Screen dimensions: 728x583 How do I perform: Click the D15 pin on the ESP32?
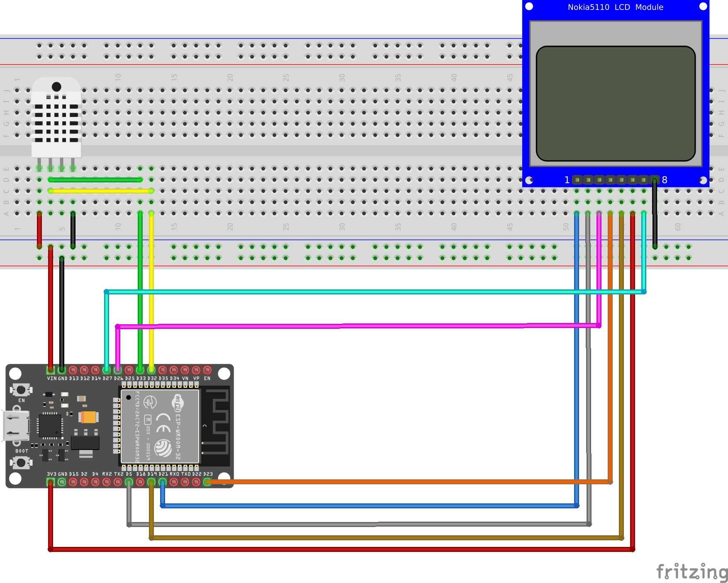pos(73,482)
